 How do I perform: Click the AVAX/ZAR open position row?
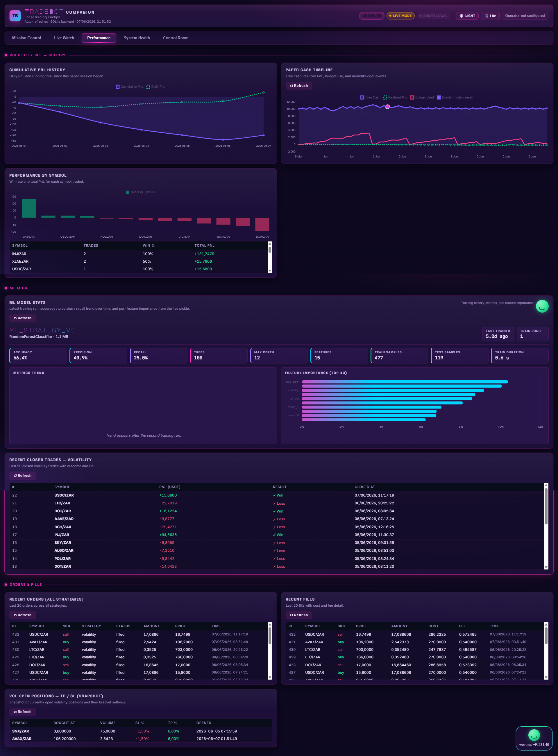pos(140,739)
